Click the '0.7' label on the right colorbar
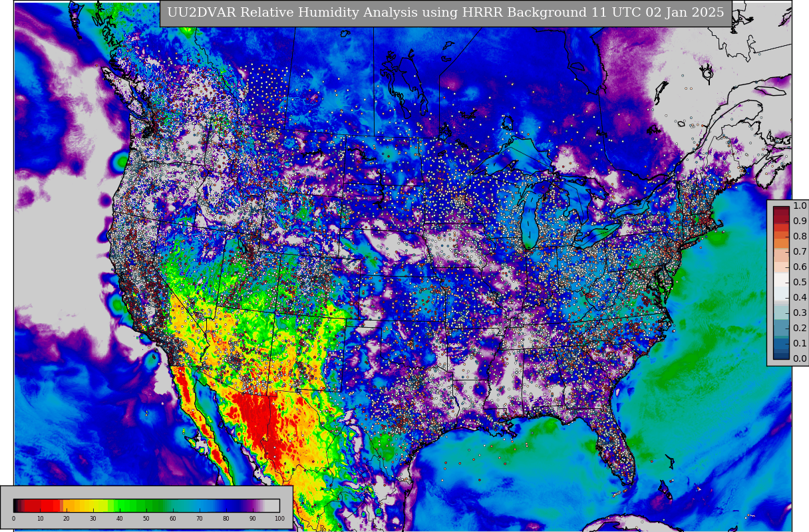The width and height of the screenshot is (809, 532). pos(800,252)
